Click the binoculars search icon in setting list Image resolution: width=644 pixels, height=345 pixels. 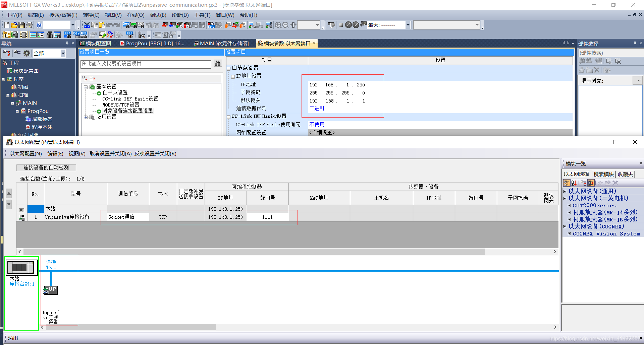(x=218, y=63)
